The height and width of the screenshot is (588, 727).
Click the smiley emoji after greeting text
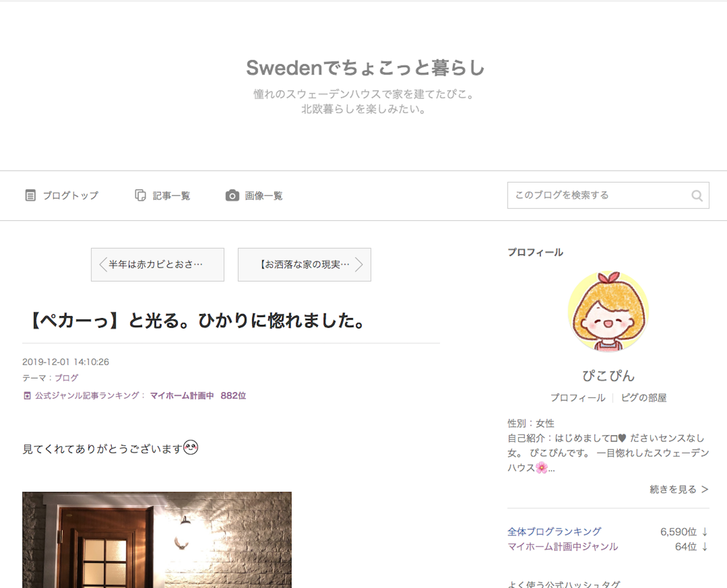pos(191,447)
